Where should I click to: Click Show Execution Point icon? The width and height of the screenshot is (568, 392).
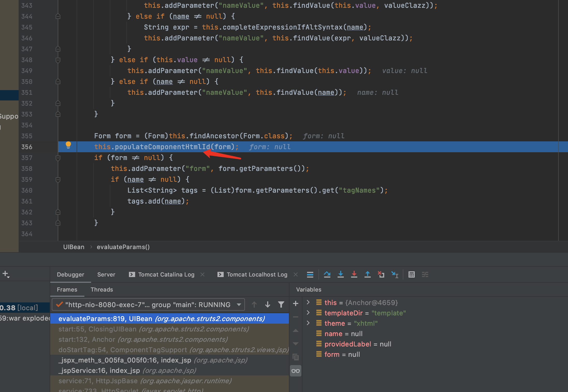point(310,274)
